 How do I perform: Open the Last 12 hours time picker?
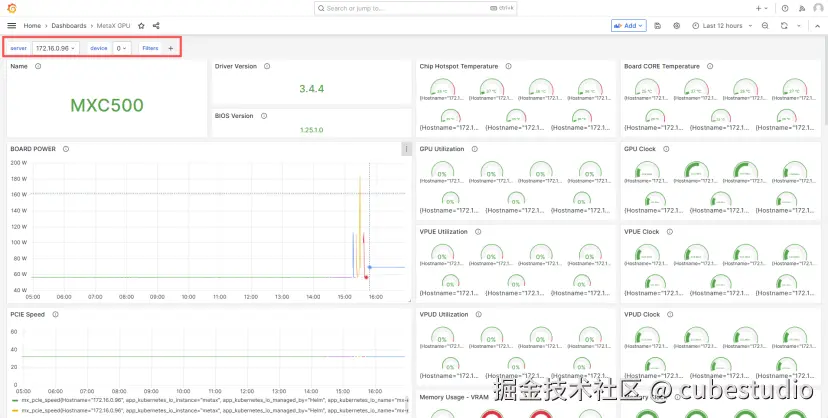pos(722,25)
